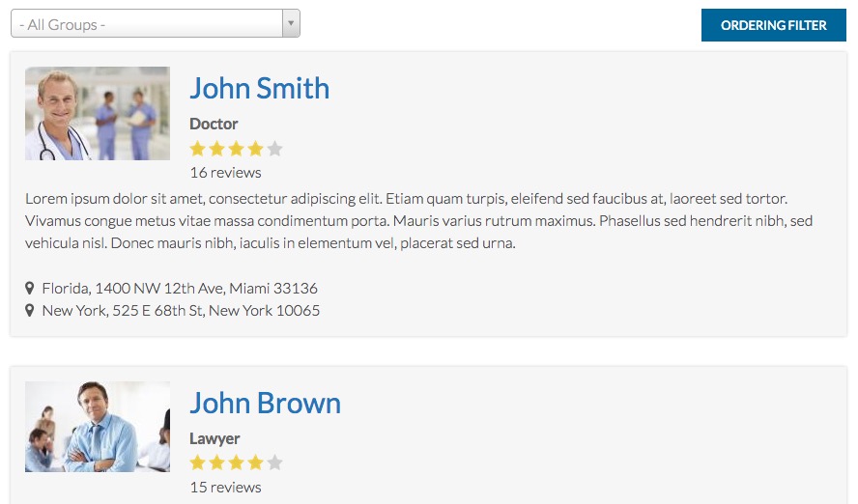Click the fifth grey star for John Brown
The width and height of the screenshot is (858, 504).
(274, 462)
